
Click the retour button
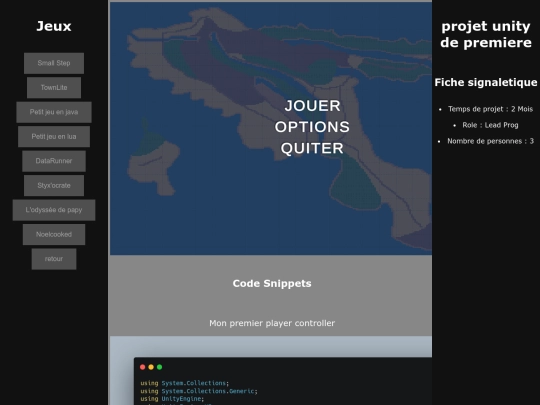(54, 259)
